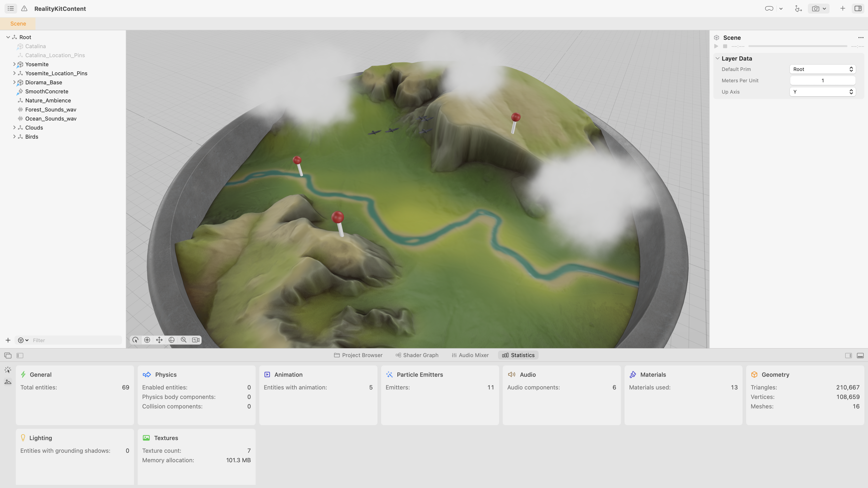Click the Zoom tool in viewport toolbar
The width and height of the screenshot is (868, 488).
point(184,340)
